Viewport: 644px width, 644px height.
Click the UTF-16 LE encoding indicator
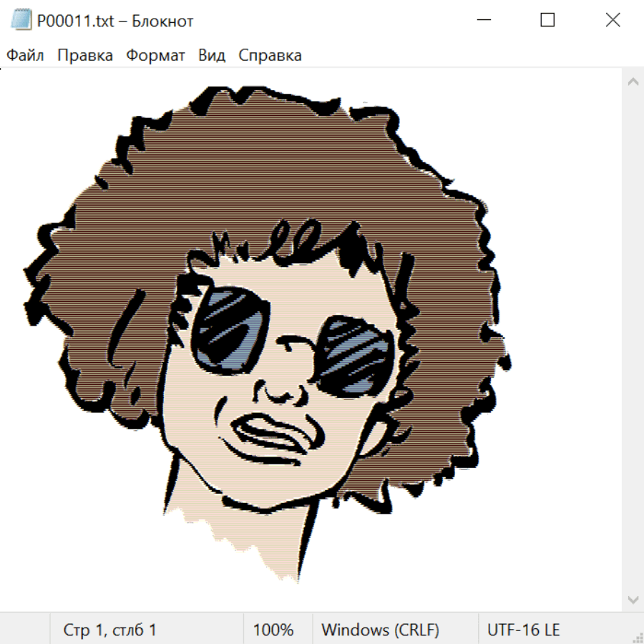pos(523,630)
